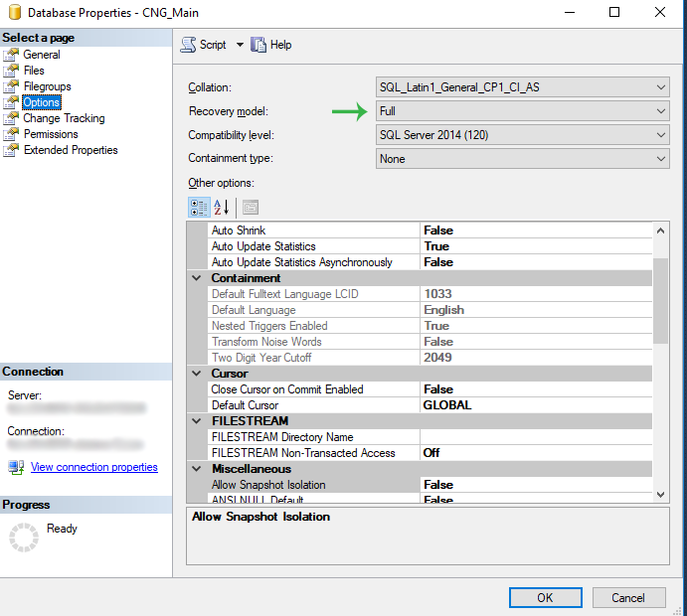
Task: Collapse the FILESTREAM category
Action: coord(197,421)
